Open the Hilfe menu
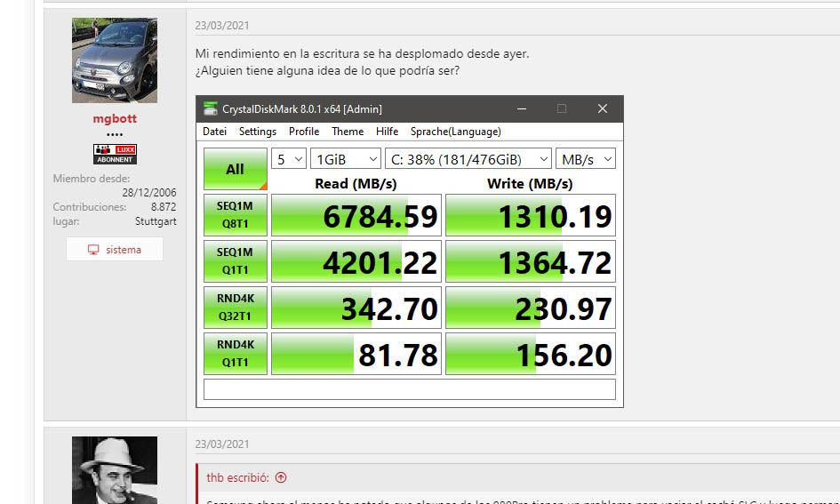This screenshot has height=504, width=840. [x=387, y=132]
